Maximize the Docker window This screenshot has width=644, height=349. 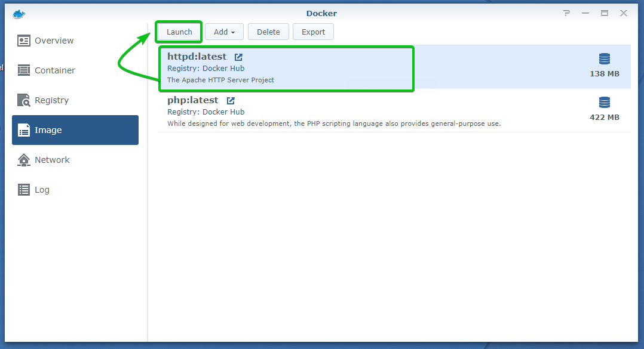click(605, 13)
